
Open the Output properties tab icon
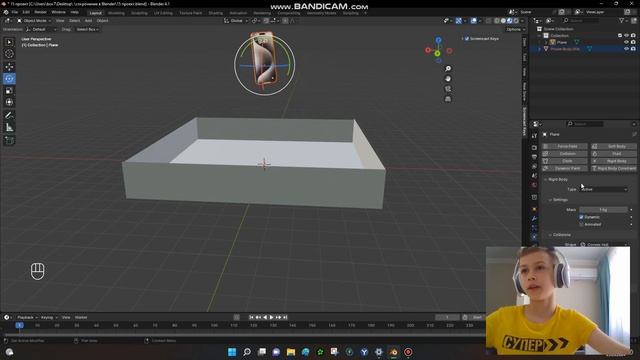click(x=534, y=157)
